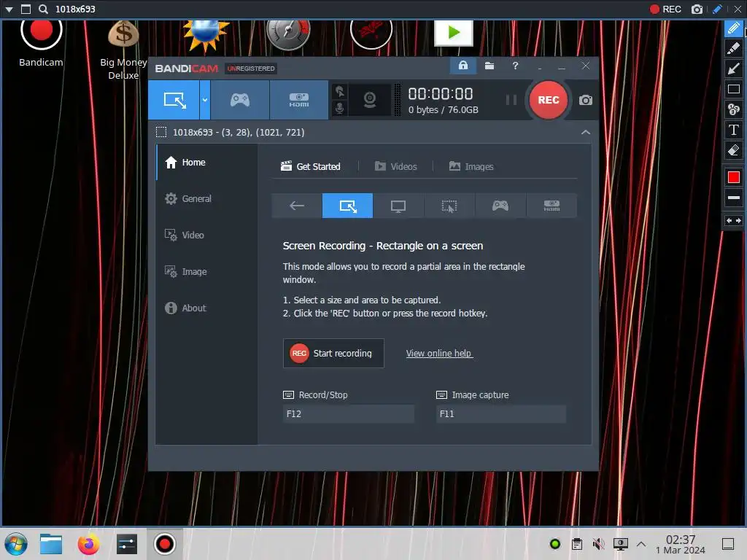The width and height of the screenshot is (747, 560).
Task: Click the REC button on capture frame bar
Action: click(665, 9)
